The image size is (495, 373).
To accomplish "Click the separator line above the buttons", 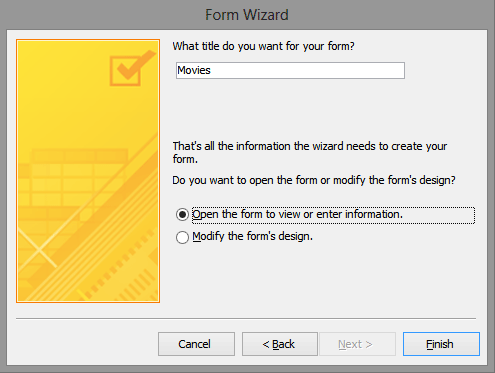I will 246,319.
